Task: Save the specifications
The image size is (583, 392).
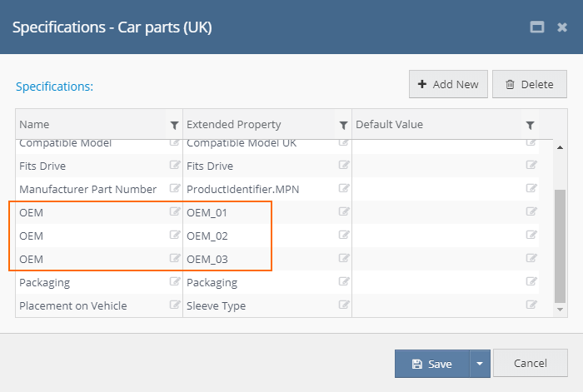Action: pos(432,364)
